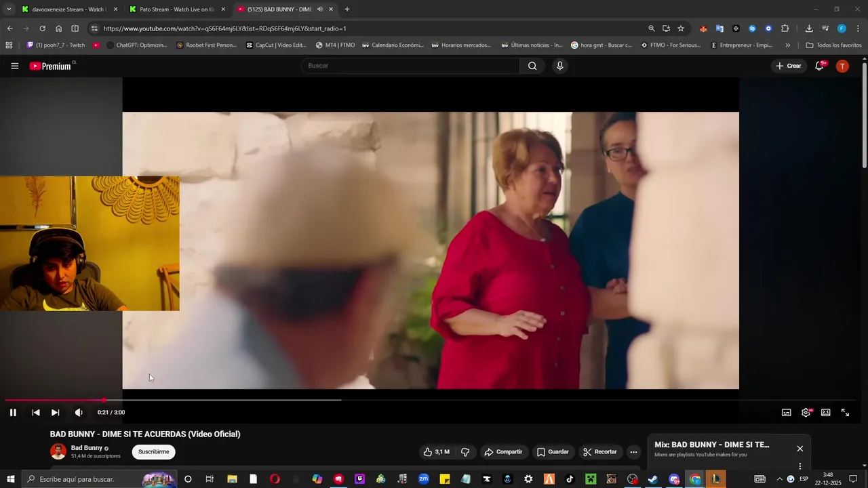Switch to Pato Stream tab
This screenshot has height=488, width=868.
(x=176, y=9)
